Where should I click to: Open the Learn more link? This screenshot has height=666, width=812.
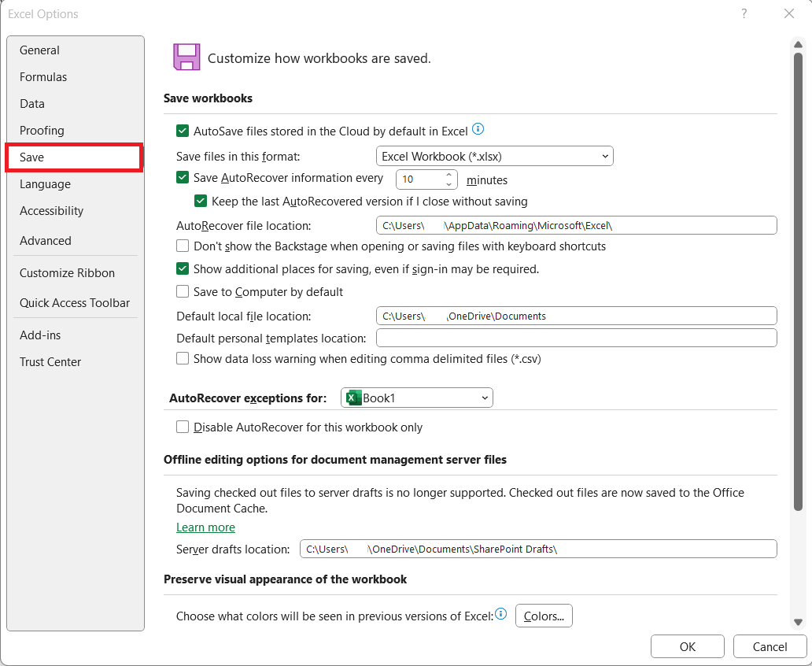click(x=205, y=527)
